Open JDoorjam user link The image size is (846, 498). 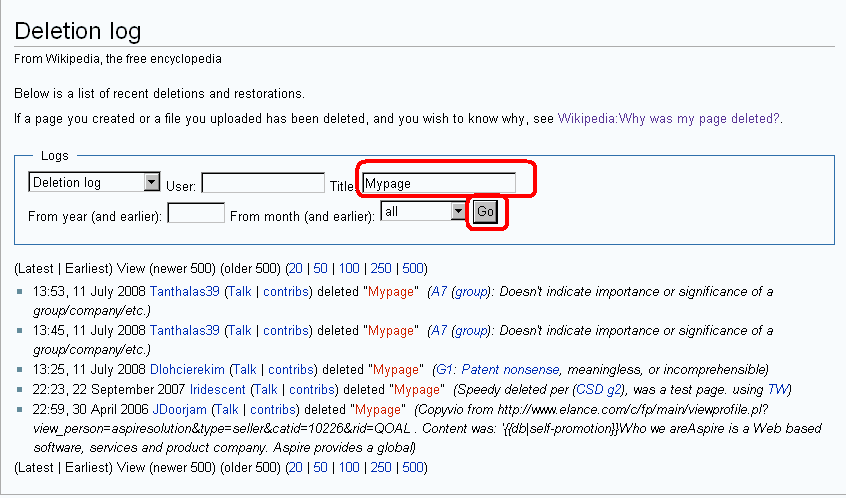(180, 409)
